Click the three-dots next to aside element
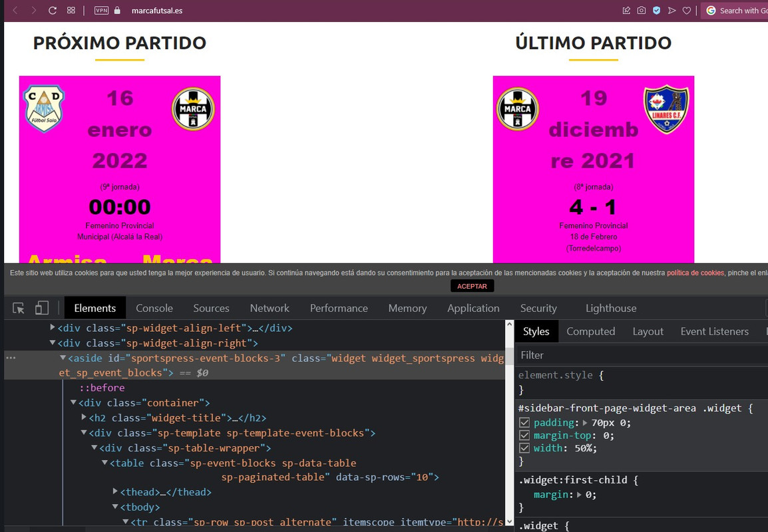This screenshot has width=768, height=532. click(11, 358)
